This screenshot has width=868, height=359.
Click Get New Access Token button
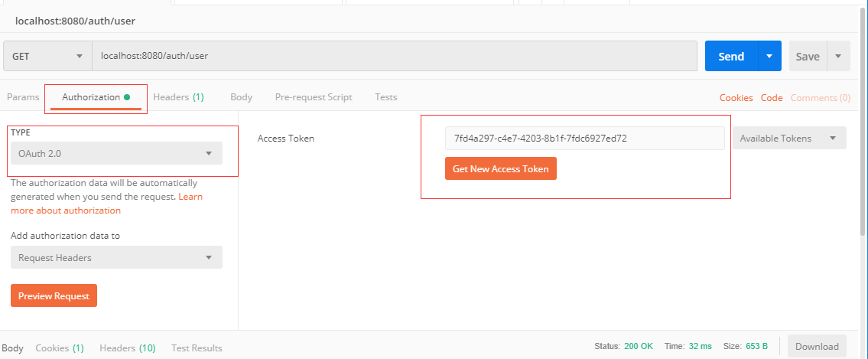click(x=500, y=169)
